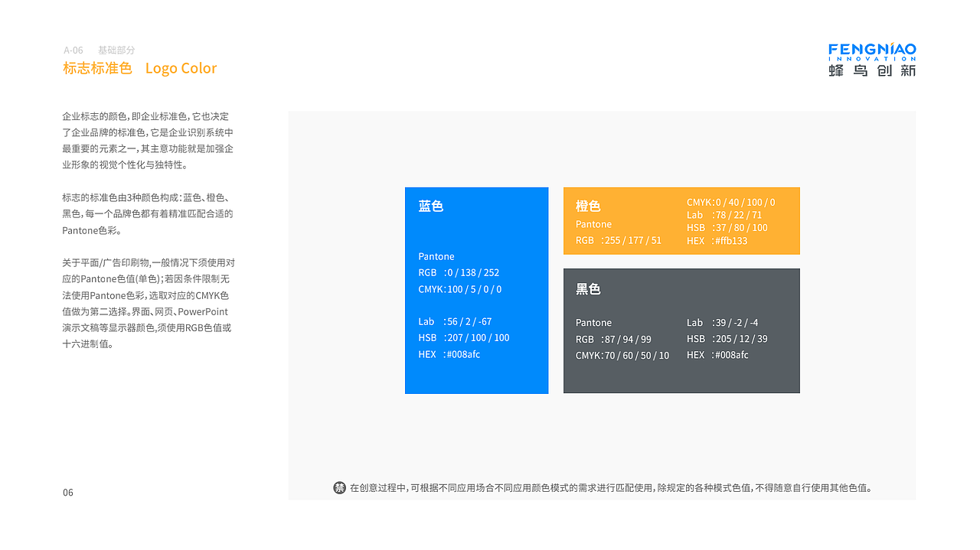Select the dark gray 黑色 color swatch card
980x550 pixels.
point(681,330)
